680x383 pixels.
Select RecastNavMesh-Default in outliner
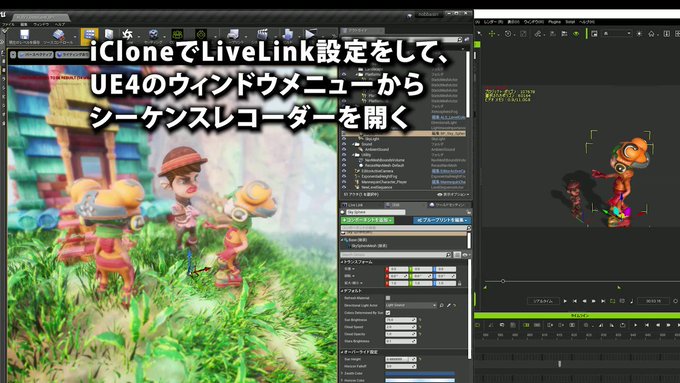point(384,165)
